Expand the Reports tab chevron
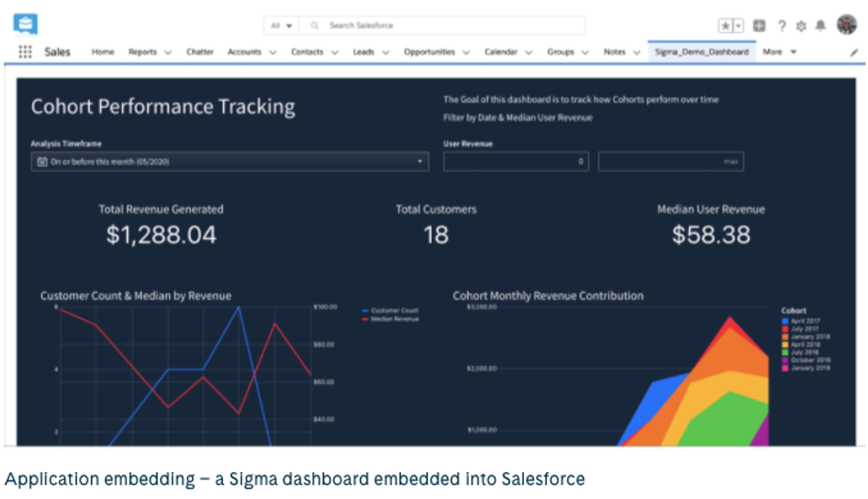 coord(168,52)
